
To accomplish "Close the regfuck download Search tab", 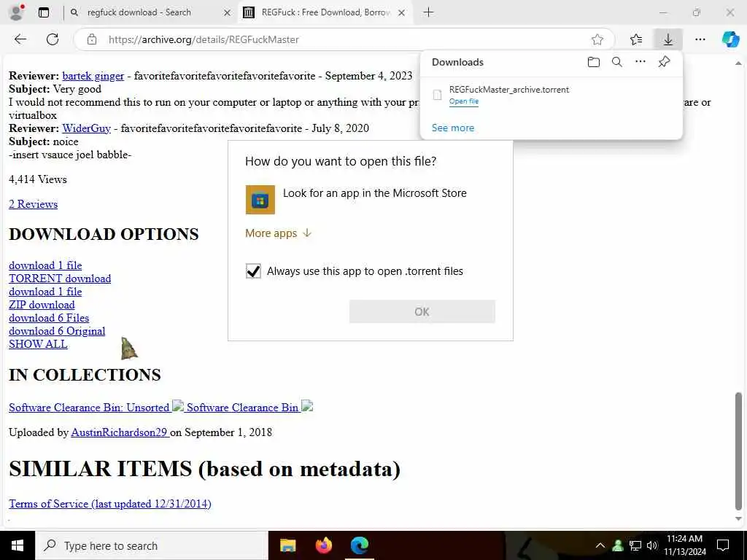I will 228,13.
